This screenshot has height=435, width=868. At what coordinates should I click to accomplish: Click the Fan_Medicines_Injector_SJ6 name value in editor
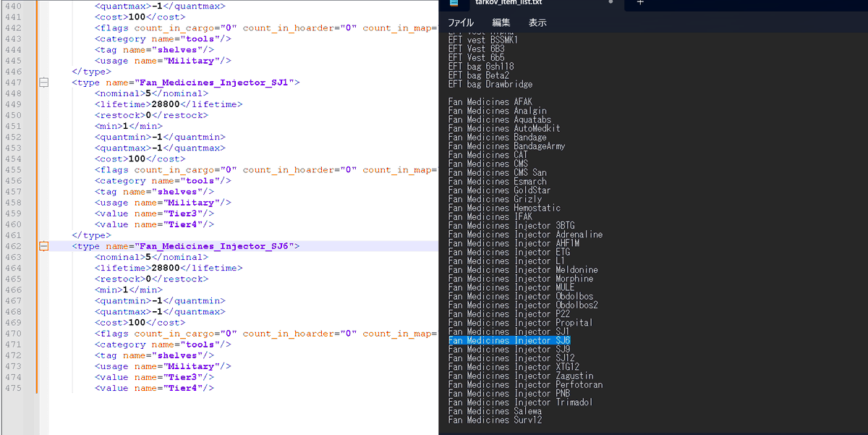coord(214,246)
